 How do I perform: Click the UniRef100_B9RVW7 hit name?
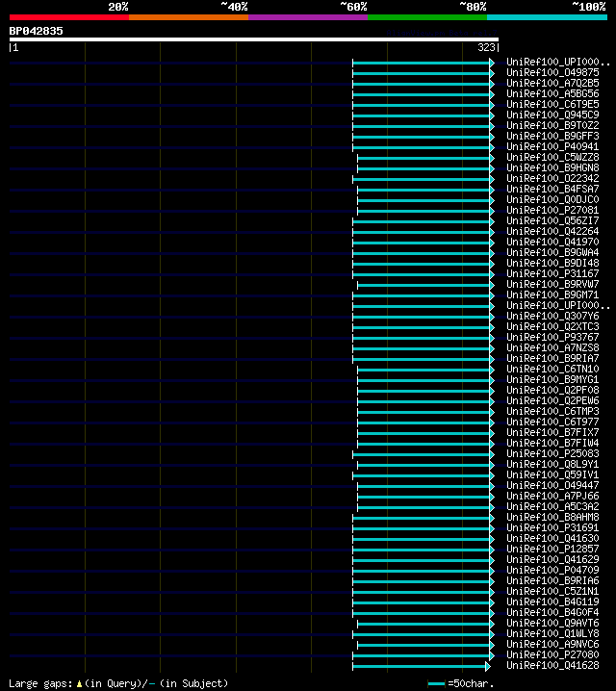tap(552, 284)
